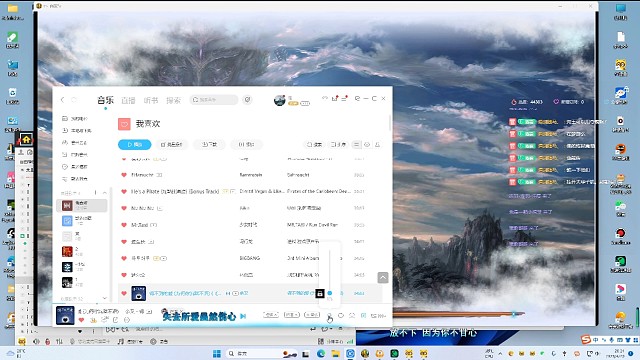Open the in-playlist search button
The height and width of the screenshot is (360, 640).
click(315, 144)
